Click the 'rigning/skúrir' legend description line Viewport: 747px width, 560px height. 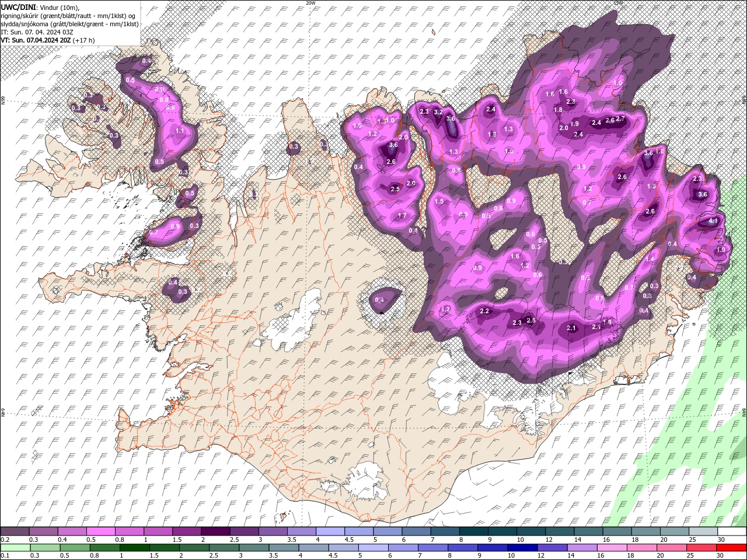pos(69,16)
